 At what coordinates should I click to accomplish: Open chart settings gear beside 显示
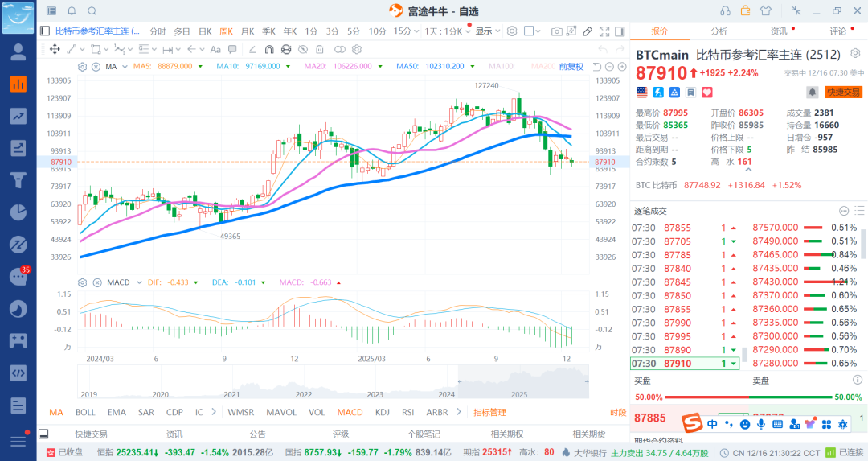point(512,31)
